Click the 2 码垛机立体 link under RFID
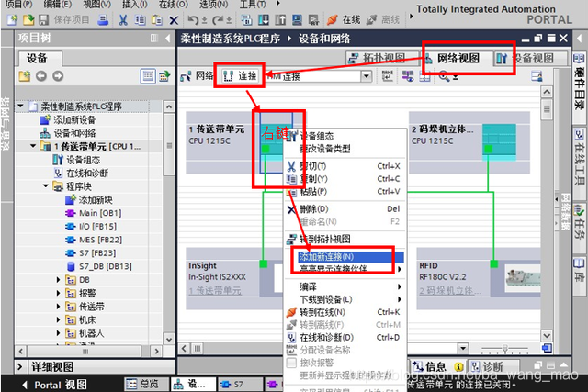This screenshot has width=588, height=392. click(449, 290)
